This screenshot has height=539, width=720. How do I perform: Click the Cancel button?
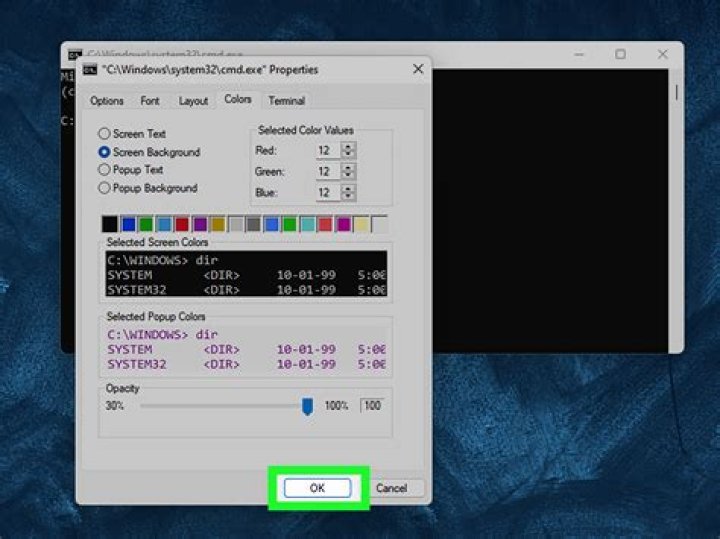click(x=391, y=488)
